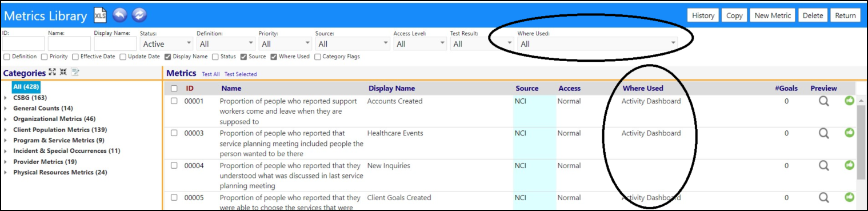Click the Display Name filter field
This screenshot has width=868, height=211.
click(115, 44)
